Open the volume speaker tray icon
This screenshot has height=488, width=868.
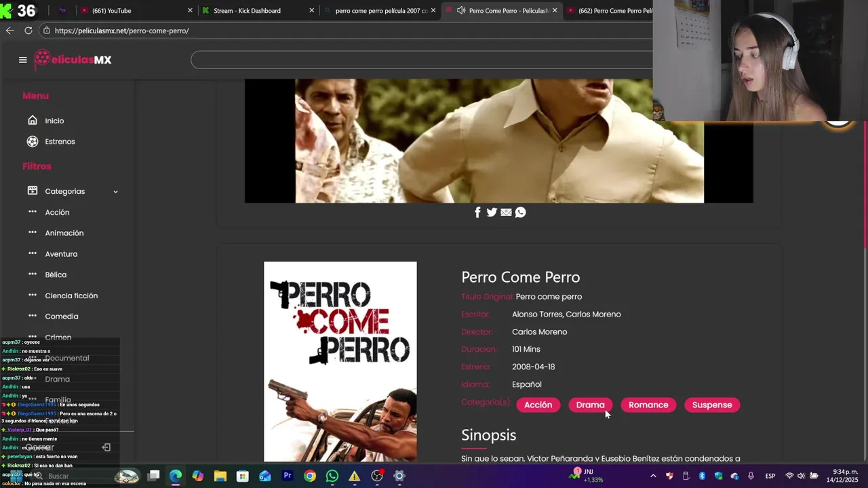pyautogui.click(x=801, y=476)
